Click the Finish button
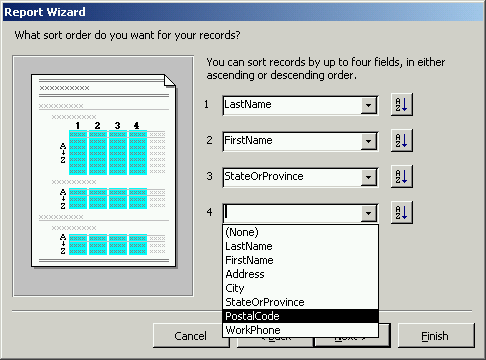The height and width of the screenshot is (360, 486). point(436,336)
